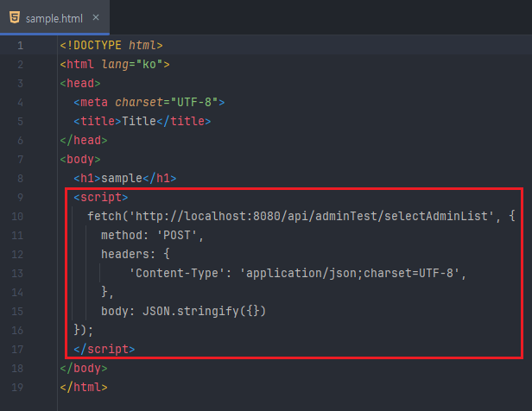Click the opening <body> tag
Viewport: 532px width, 411px height.
tap(80, 159)
